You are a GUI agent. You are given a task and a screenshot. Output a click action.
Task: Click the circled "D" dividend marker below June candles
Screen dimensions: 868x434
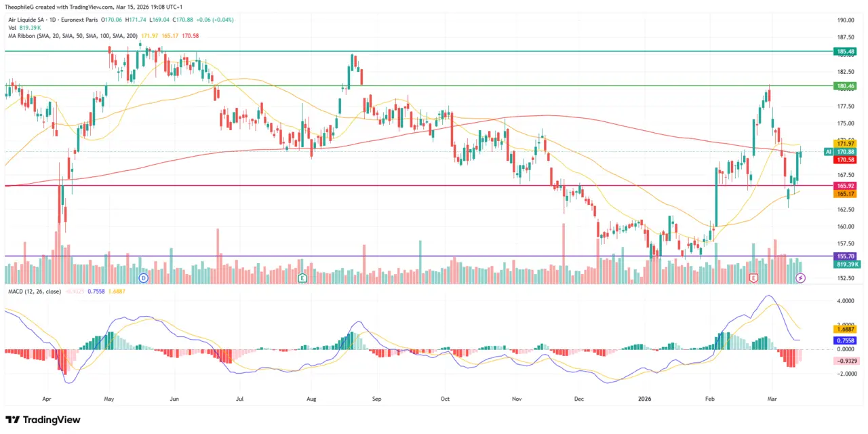(x=143, y=278)
